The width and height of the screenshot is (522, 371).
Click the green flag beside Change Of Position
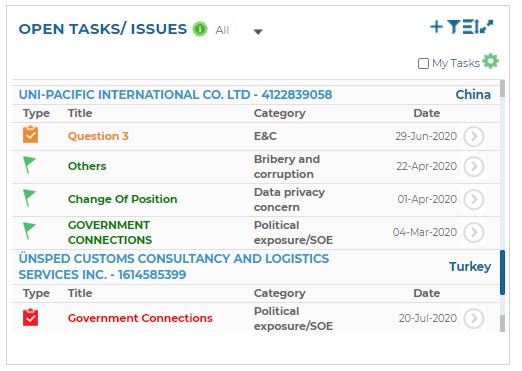coord(29,198)
